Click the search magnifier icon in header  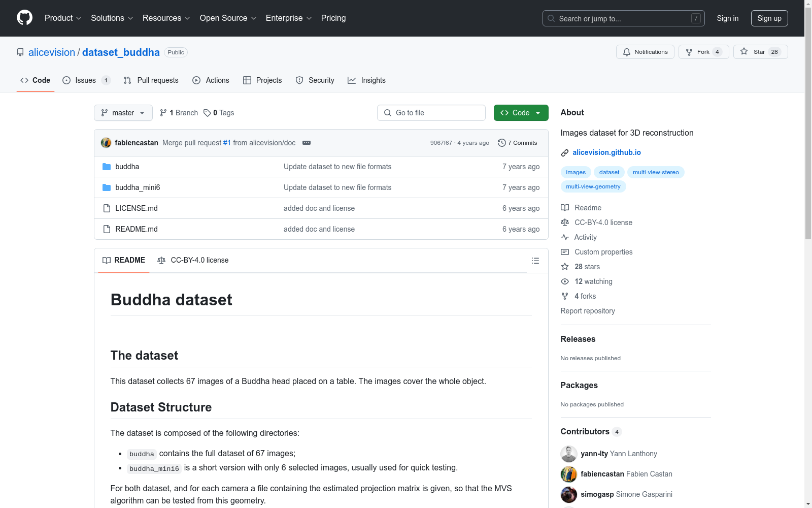[551, 18]
